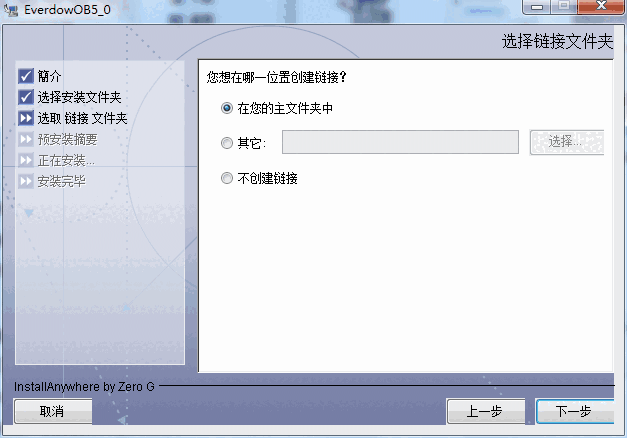Viewport: 627px width, 438px height.
Task: Click the arrow icon beside 选取 链接 文件夹
Action: (26, 118)
